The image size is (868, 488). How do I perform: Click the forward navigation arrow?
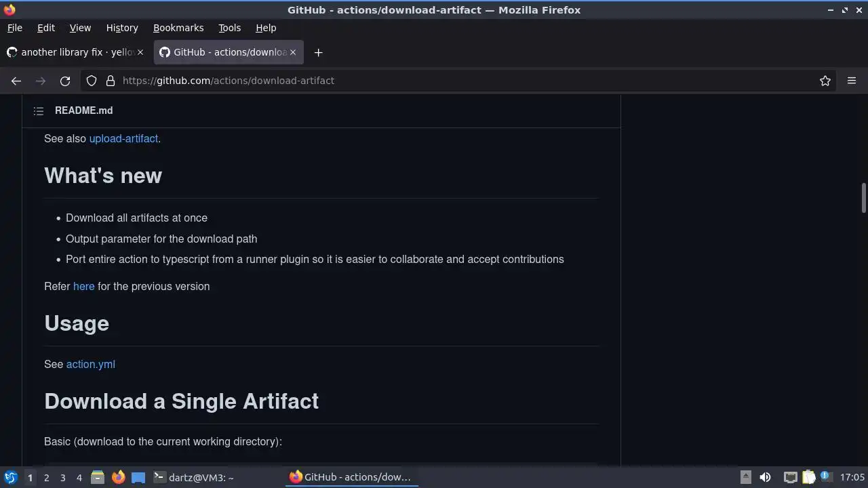(x=41, y=81)
